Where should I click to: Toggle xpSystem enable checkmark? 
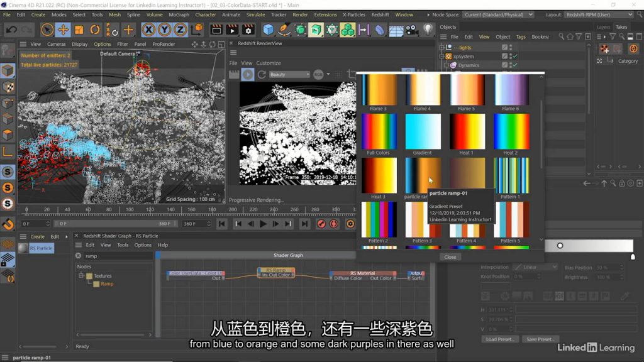[515, 57]
